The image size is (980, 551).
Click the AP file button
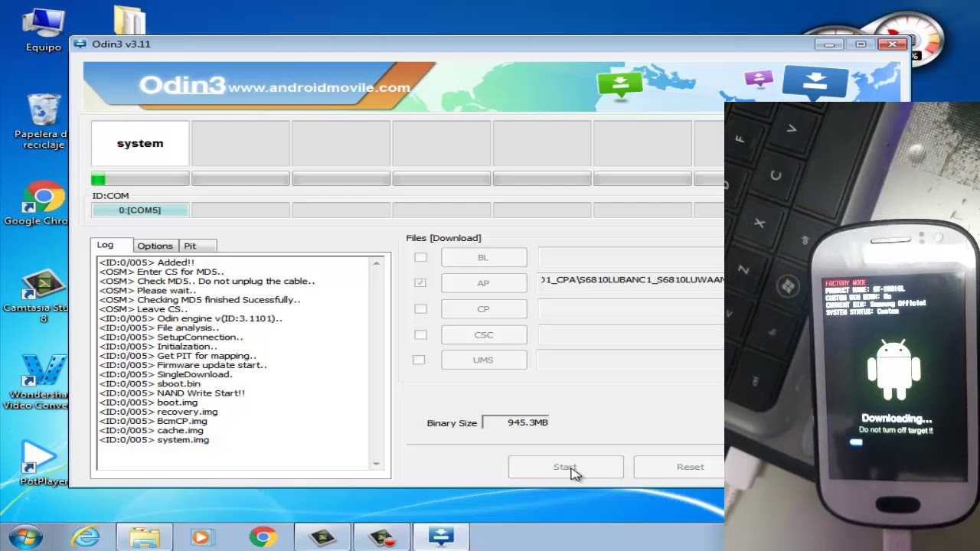484,283
